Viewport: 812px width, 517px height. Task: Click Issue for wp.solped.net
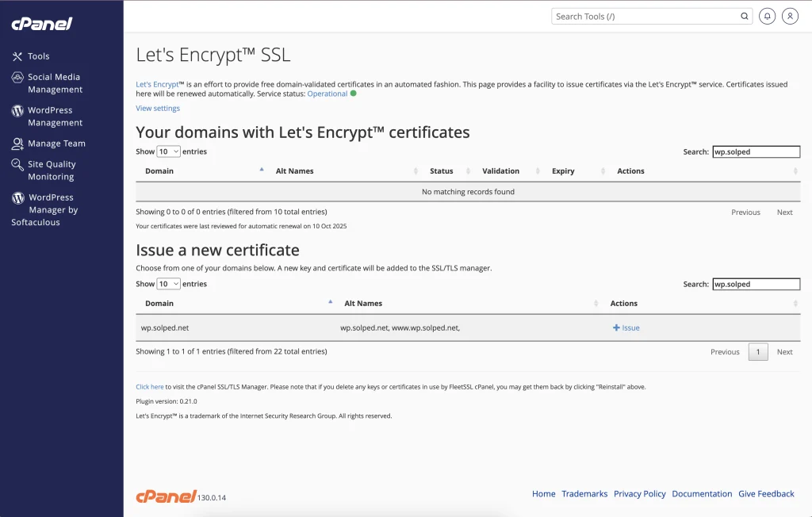[x=626, y=327]
